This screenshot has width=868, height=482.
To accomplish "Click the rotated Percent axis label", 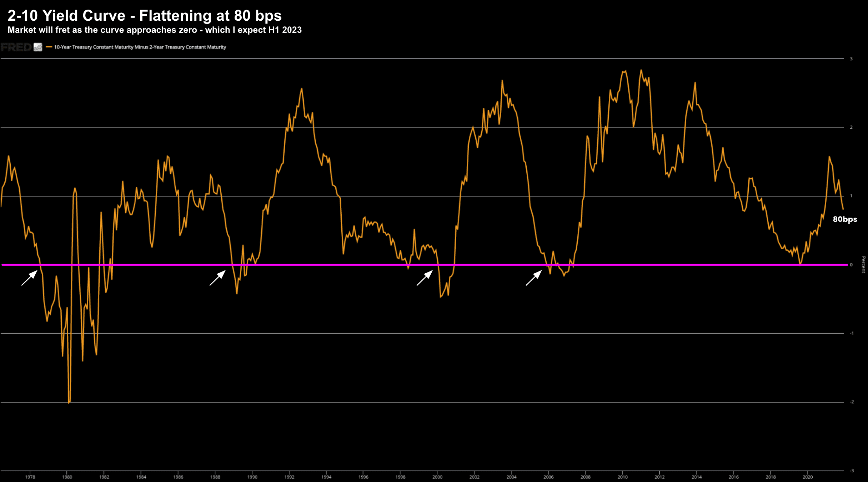I will tap(863, 265).
